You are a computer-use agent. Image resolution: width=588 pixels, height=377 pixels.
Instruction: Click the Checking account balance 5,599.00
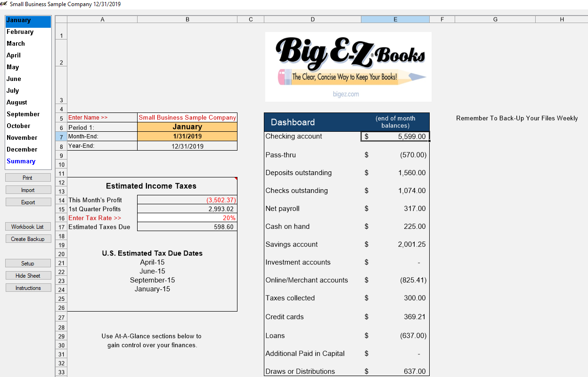[395, 136]
